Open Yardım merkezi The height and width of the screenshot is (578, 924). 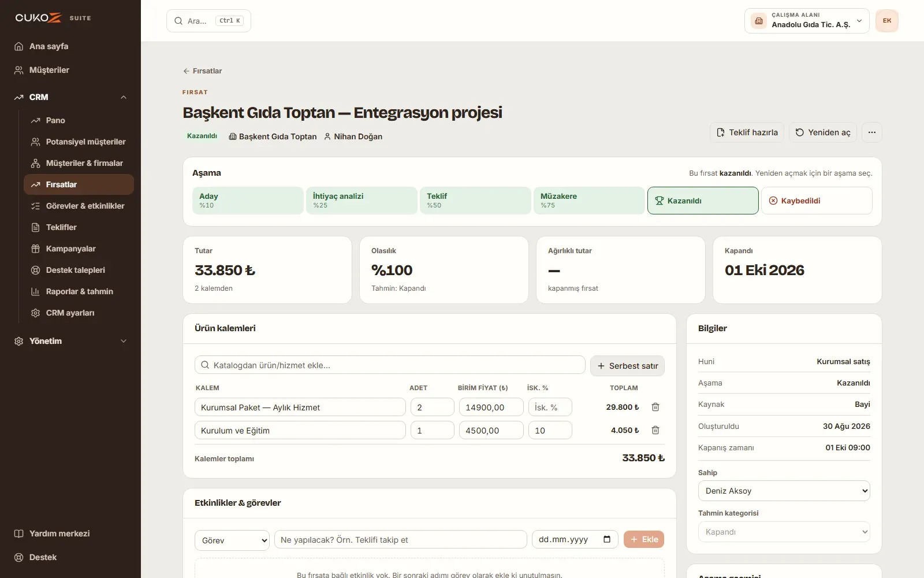click(70, 533)
